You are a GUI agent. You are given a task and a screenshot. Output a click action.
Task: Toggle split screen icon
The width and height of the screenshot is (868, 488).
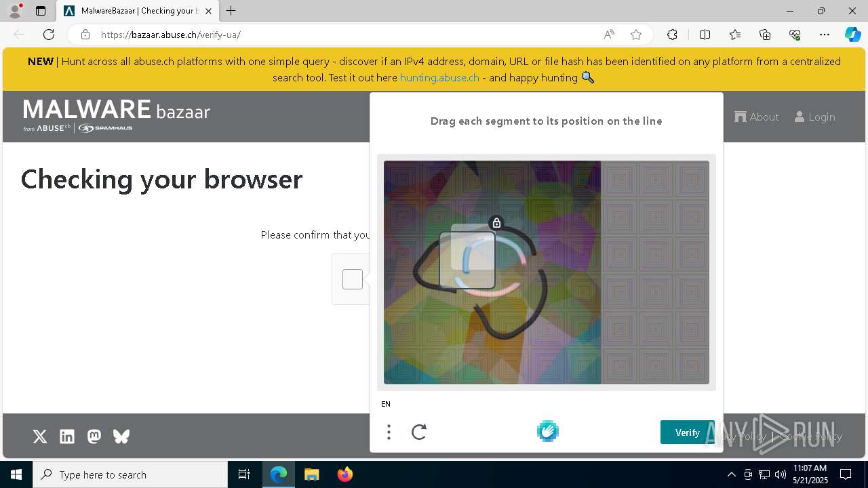pos(705,35)
